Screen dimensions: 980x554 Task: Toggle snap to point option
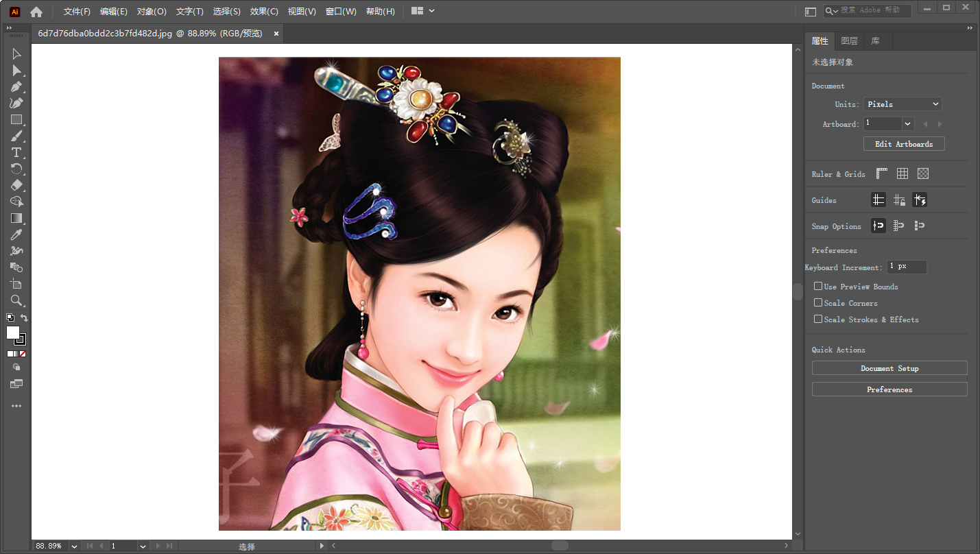point(879,226)
